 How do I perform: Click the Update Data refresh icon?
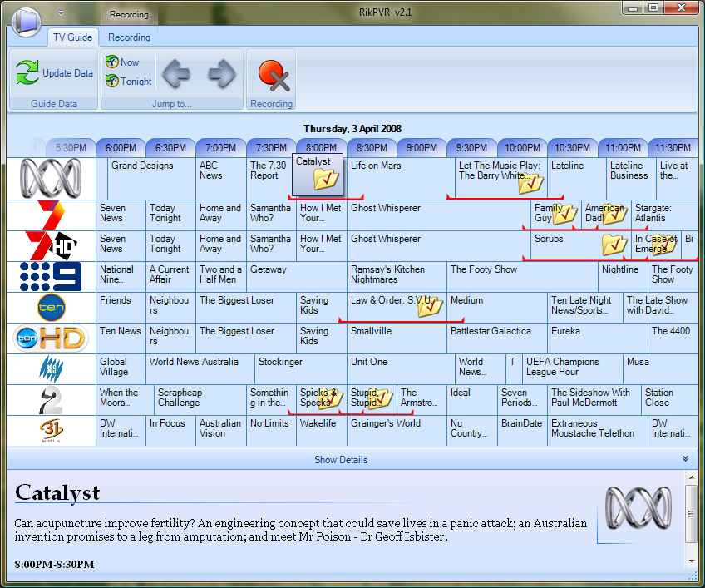27,72
